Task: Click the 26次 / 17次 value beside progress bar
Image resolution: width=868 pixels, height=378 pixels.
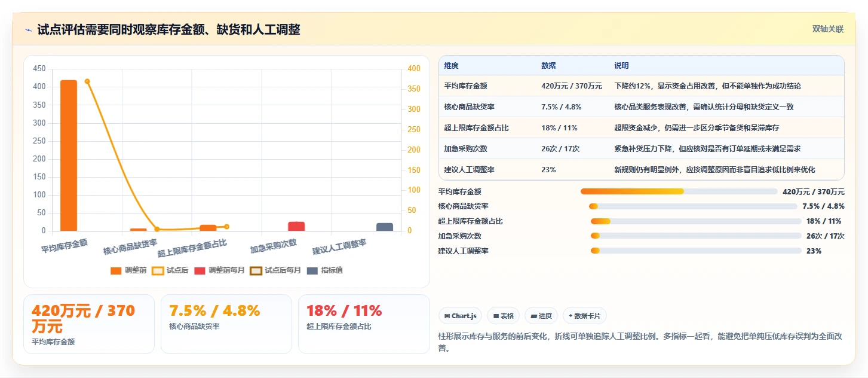Action: pyautogui.click(x=825, y=236)
